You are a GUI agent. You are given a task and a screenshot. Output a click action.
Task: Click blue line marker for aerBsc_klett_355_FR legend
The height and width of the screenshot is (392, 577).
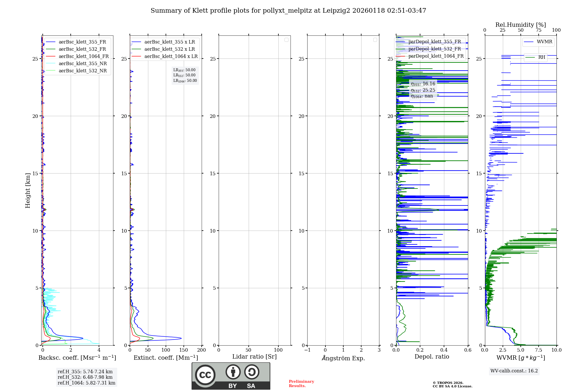(x=50, y=42)
